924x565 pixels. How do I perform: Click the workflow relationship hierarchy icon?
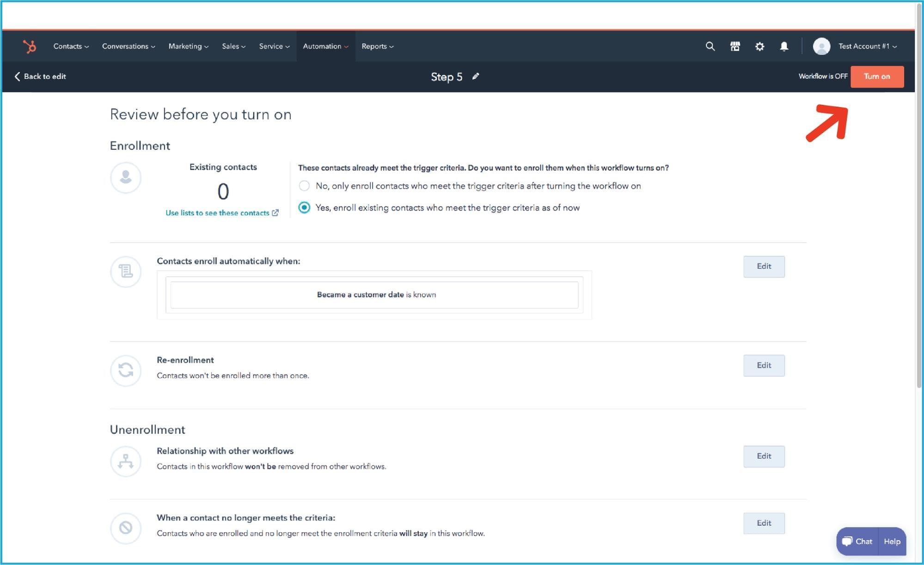pos(126,461)
